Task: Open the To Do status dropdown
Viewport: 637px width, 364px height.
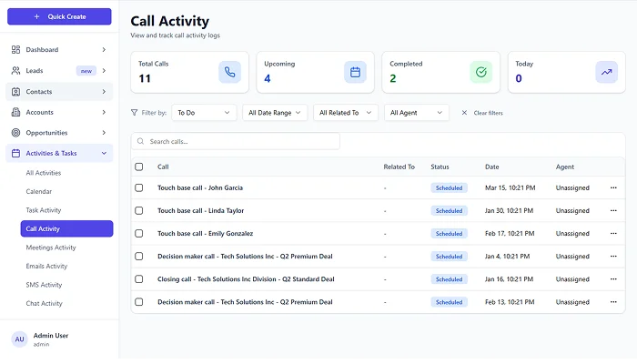Action: [x=204, y=113]
